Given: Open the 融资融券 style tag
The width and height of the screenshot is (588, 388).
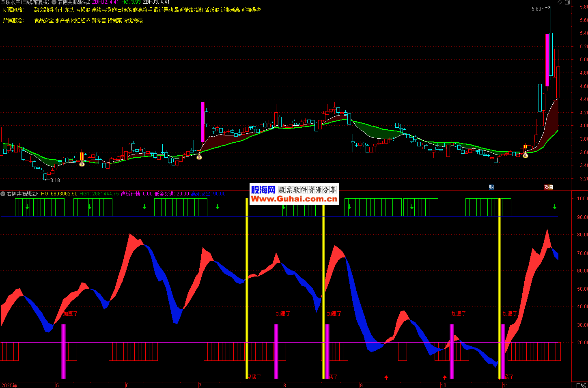Looking at the screenshot, I should 44,10.
